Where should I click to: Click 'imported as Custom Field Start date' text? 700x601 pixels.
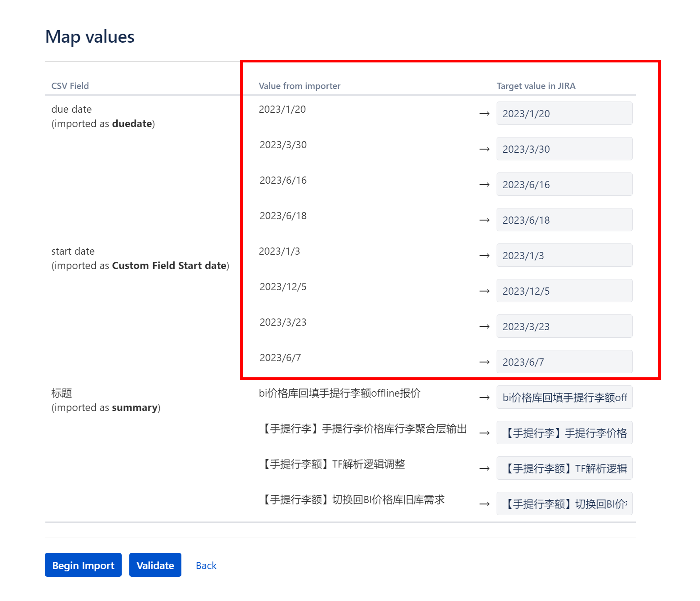coord(140,265)
